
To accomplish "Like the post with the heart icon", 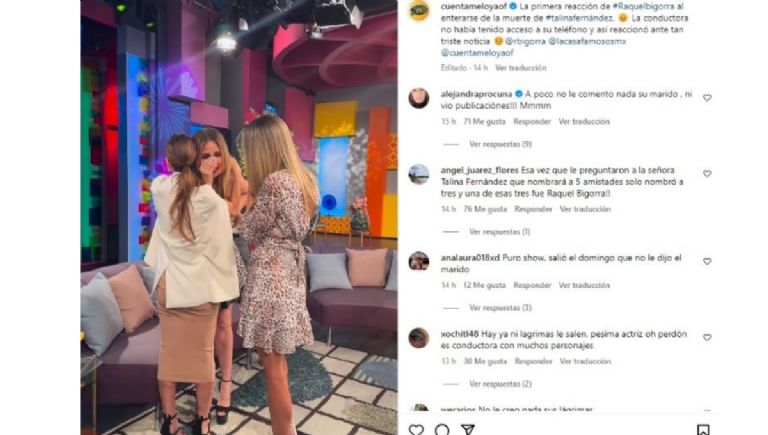I will point(416,430).
